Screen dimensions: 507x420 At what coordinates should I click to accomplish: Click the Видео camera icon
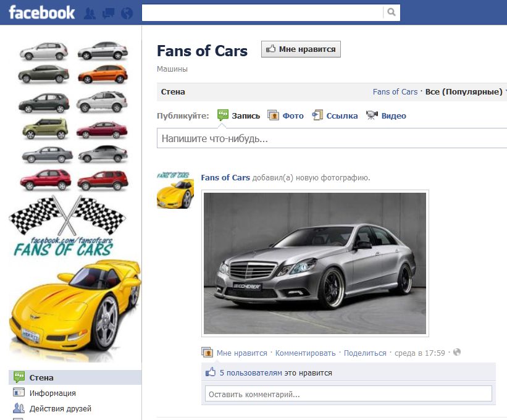372,115
